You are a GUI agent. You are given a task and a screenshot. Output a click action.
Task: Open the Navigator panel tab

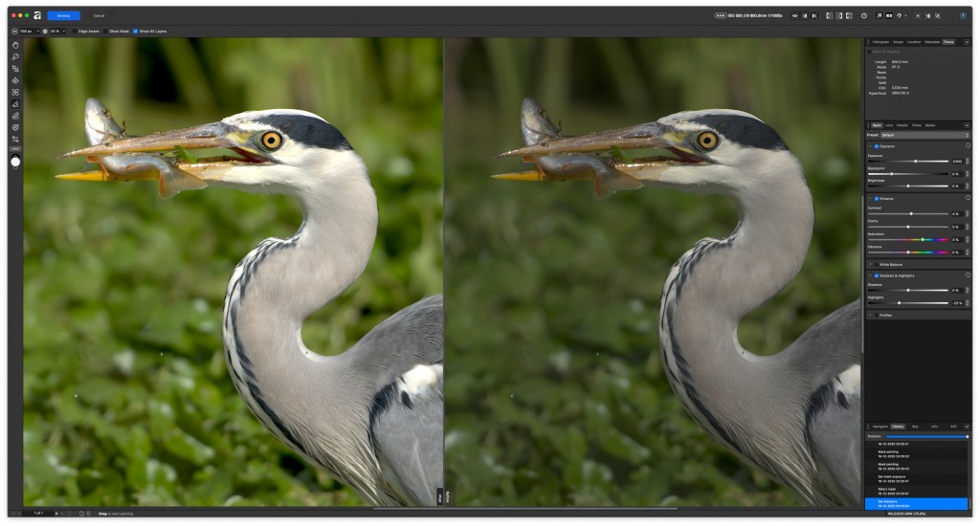click(880, 427)
